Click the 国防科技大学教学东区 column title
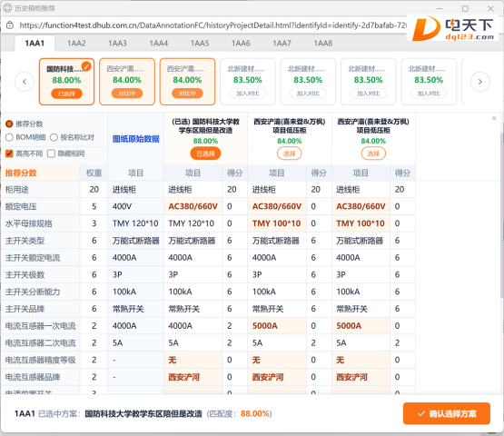The image size is (504, 436). click(x=205, y=125)
